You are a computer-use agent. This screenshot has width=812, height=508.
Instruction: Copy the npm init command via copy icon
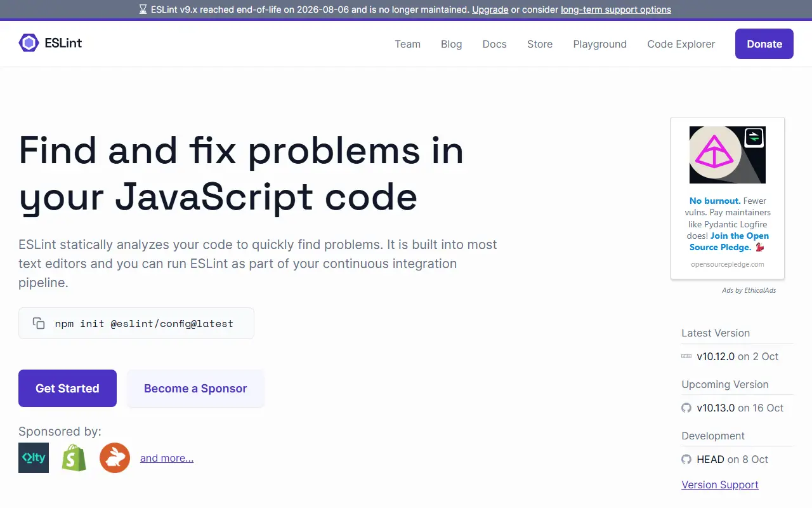point(39,323)
